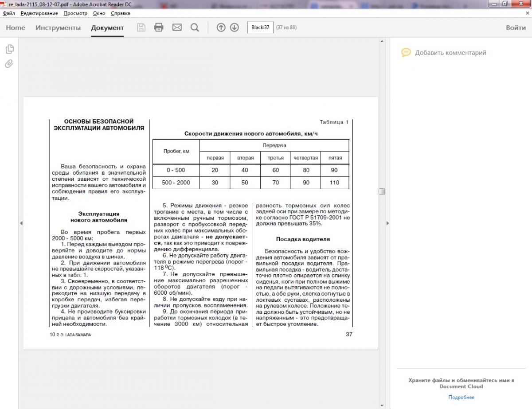
Task: Click the vertical scrollbar's down arrow
Action: [x=382, y=405]
